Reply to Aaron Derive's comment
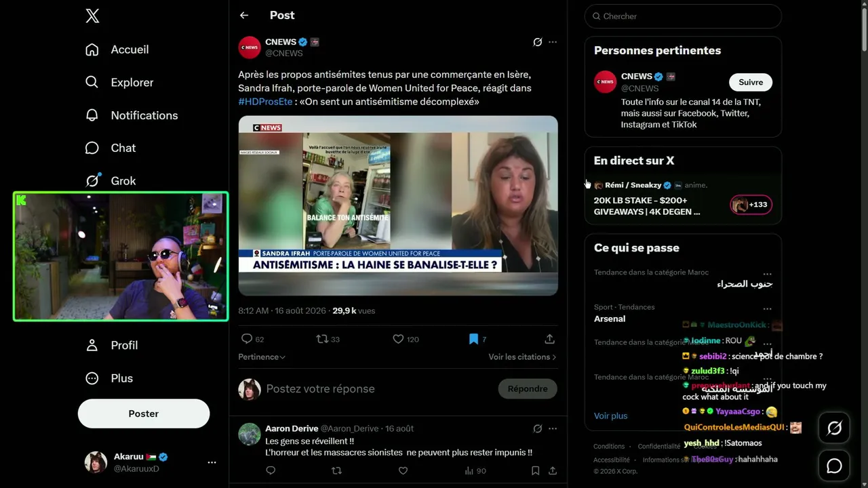The width and height of the screenshot is (868, 488). [x=271, y=470]
